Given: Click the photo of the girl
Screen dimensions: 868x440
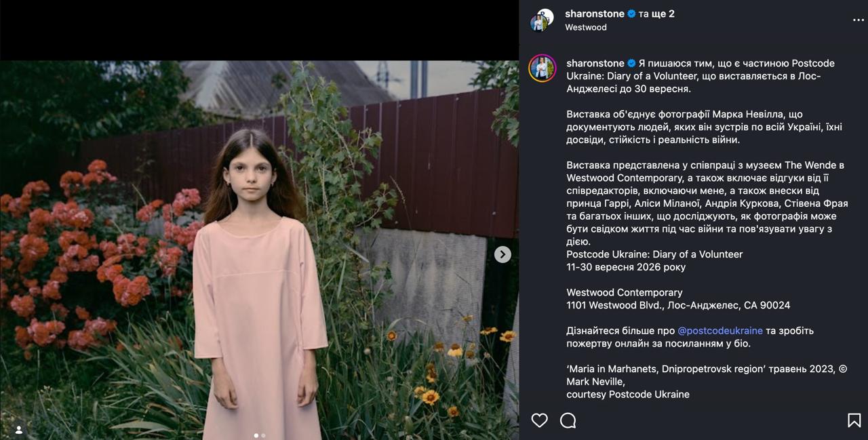Looking at the screenshot, I should coord(259,250).
